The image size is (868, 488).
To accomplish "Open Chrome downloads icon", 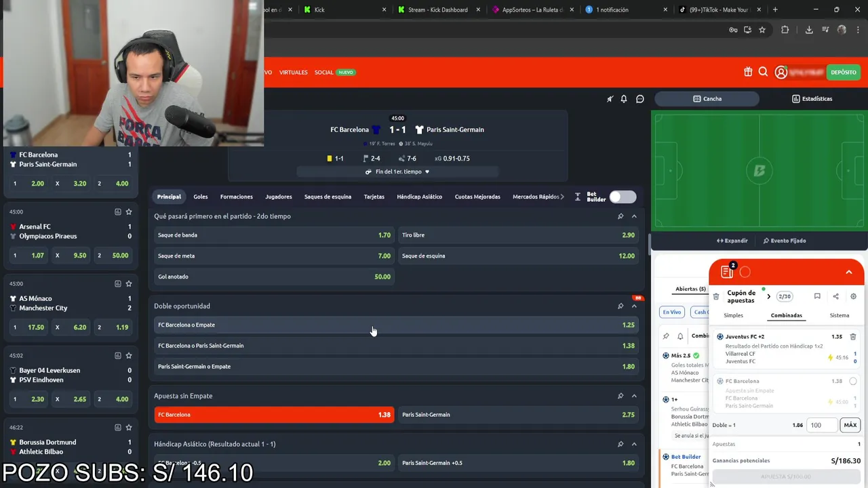I will [x=809, y=30].
